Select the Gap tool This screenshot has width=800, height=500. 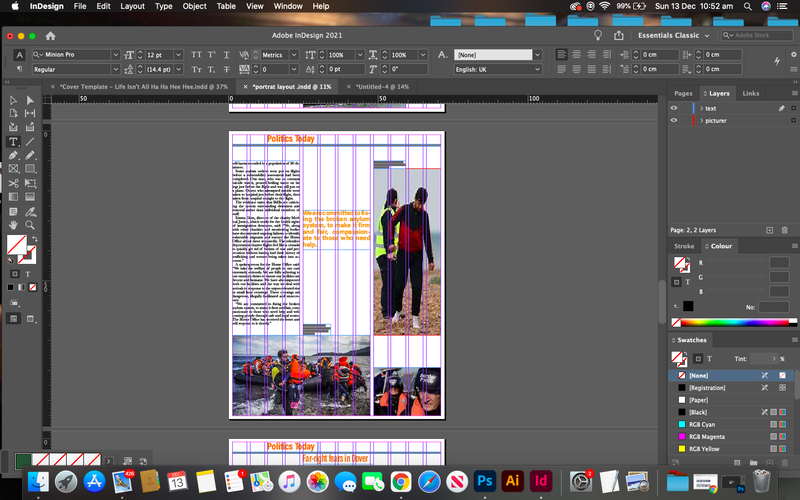[30, 113]
